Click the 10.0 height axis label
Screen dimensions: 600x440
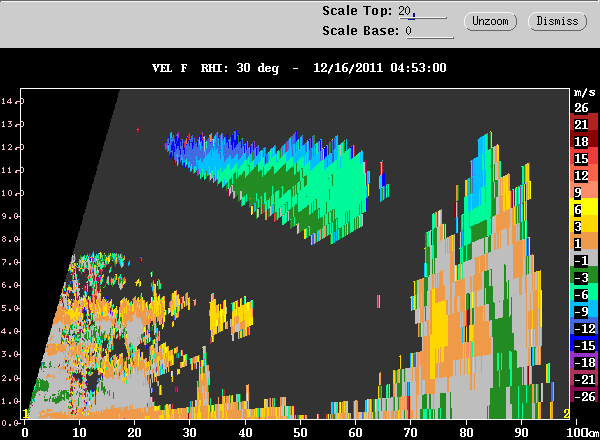tap(12, 193)
